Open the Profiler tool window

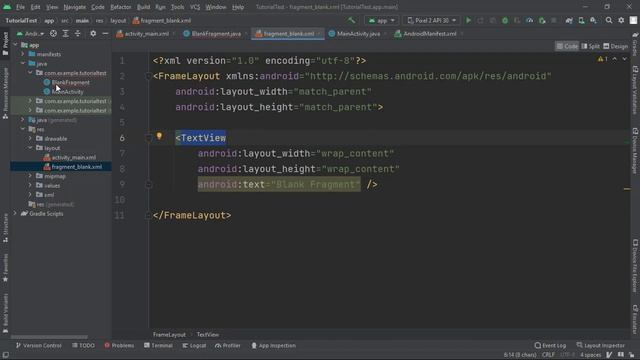[x=228, y=345]
